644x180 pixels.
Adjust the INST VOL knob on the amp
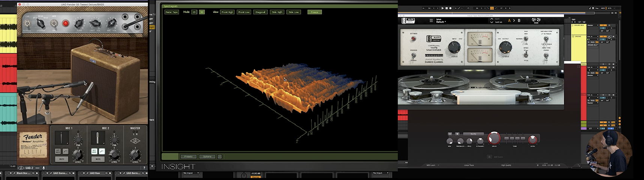coord(95,24)
